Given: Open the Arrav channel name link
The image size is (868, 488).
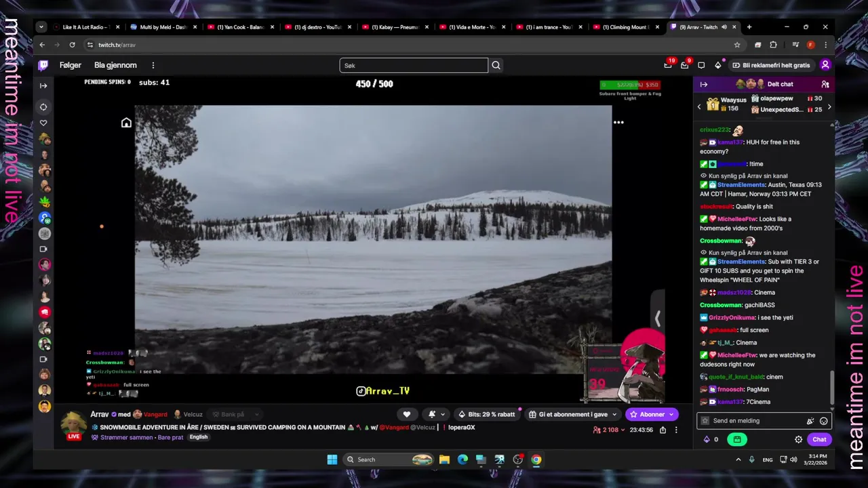Looking at the screenshot, I should 100,414.
